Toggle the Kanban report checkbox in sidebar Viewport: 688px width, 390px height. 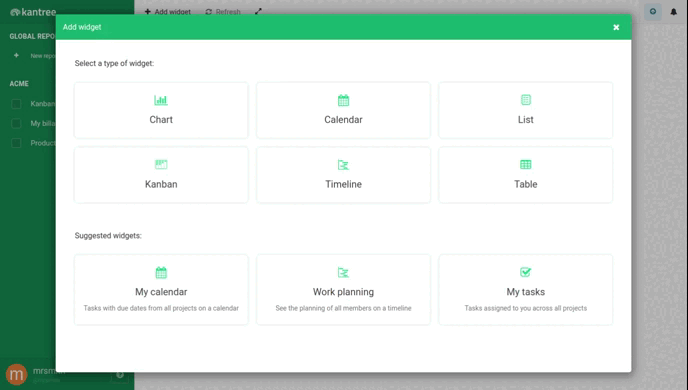(x=16, y=104)
